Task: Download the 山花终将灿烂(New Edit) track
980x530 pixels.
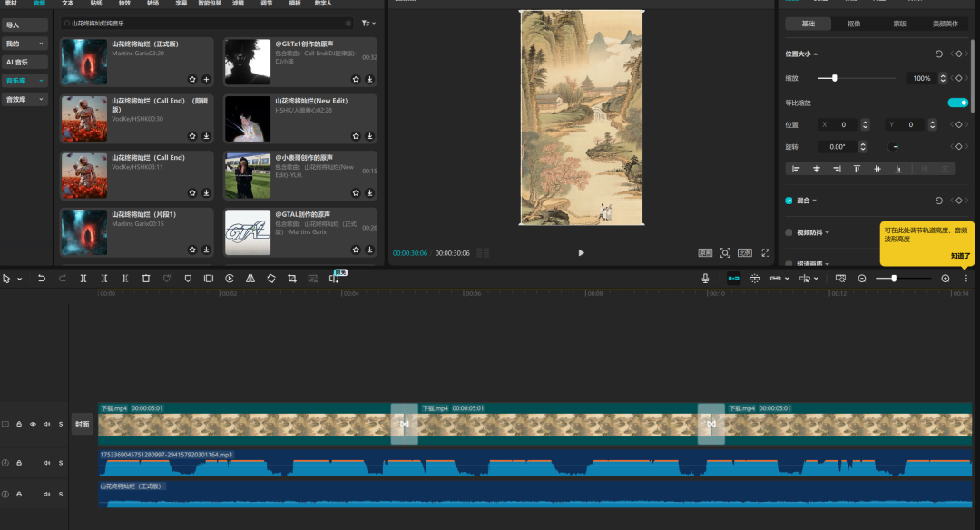Action: tap(369, 136)
